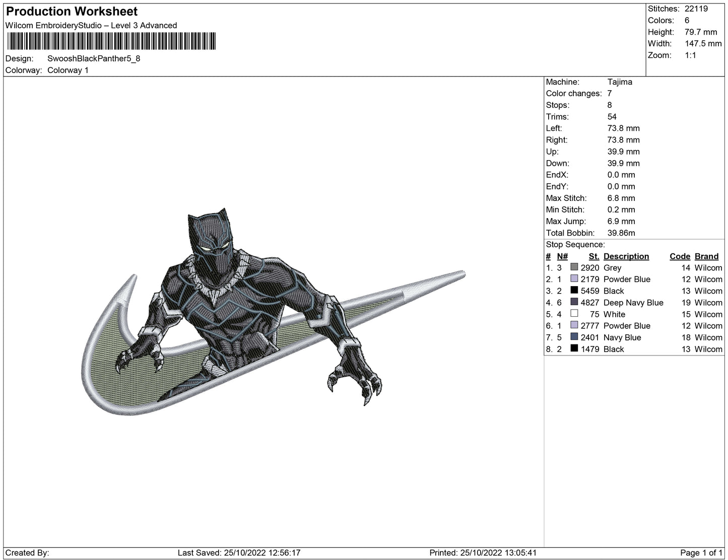Click the Page 1 of 1 indicator
This screenshot has height=560, width=728.
pyautogui.click(x=701, y=552)
